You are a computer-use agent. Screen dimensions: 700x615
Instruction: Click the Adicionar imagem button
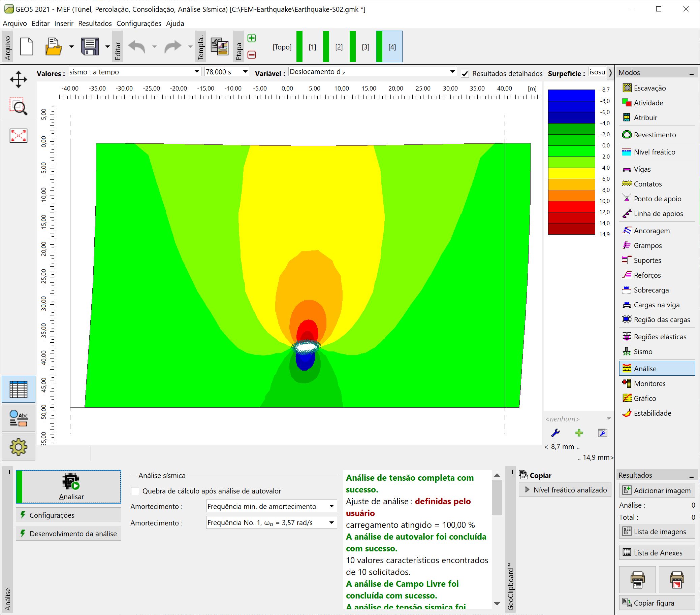[657, 490]
